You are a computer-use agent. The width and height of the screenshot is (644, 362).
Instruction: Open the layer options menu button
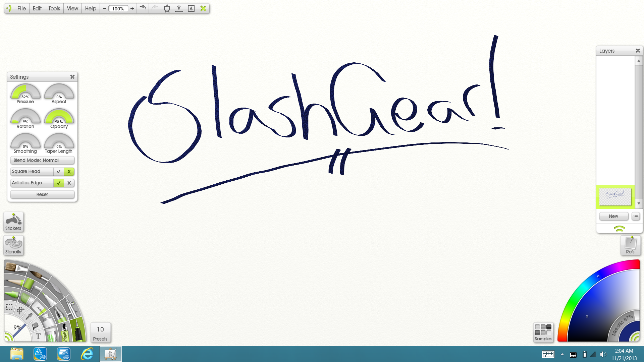point(636,216)
